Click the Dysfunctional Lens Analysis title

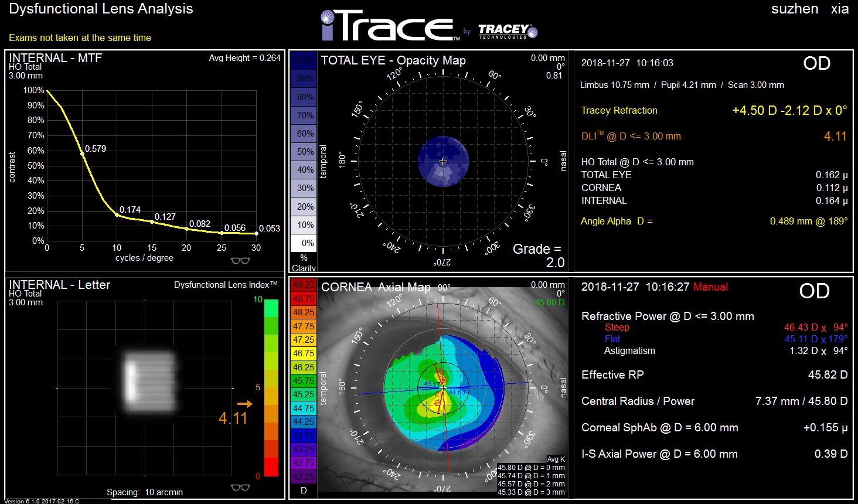[x=101, y=9]
